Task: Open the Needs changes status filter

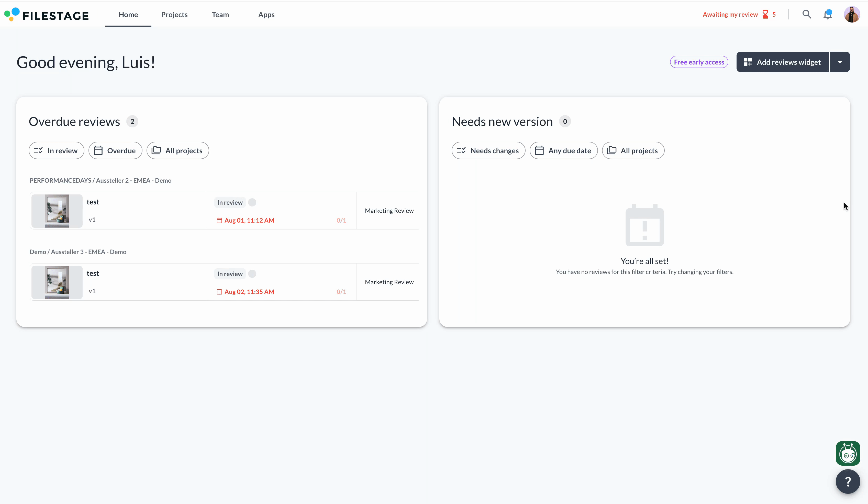Action: pyautogui.click(x=488, y=150)
